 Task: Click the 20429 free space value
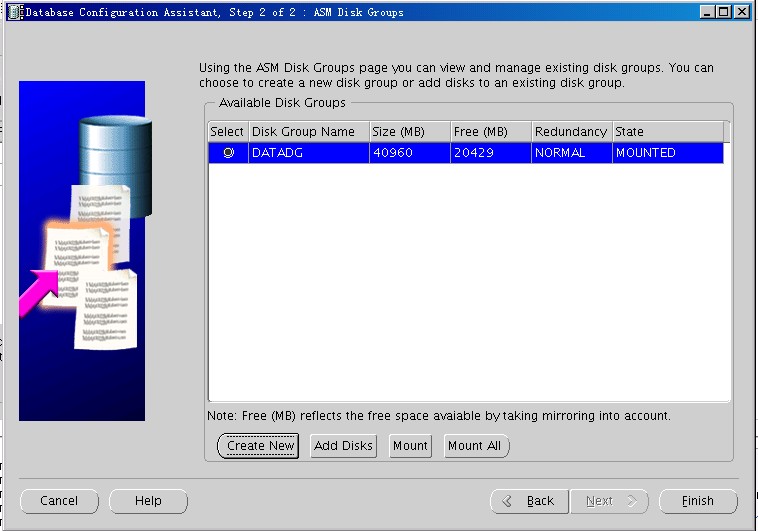pyautogui.click(x=491, y=153)
